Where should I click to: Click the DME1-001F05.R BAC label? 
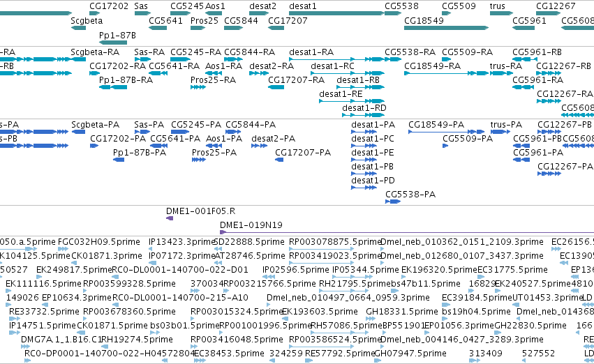pos(200,211)
